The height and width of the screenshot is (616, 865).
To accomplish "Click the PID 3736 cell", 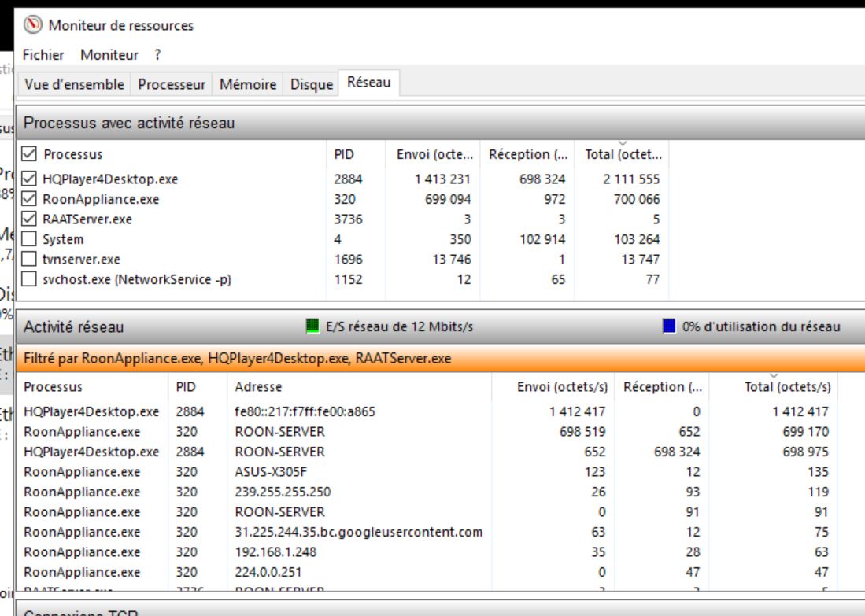I will click(348, 219).
